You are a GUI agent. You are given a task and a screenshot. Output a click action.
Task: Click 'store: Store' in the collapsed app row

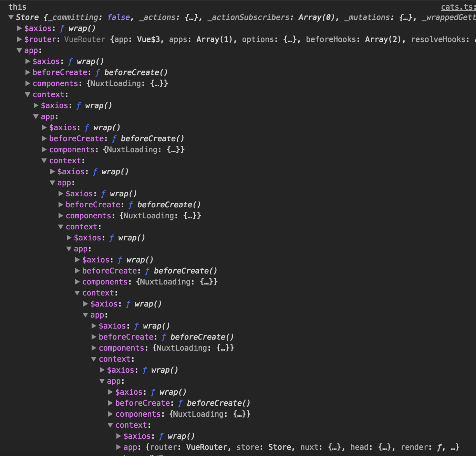[x=264, y=447]
